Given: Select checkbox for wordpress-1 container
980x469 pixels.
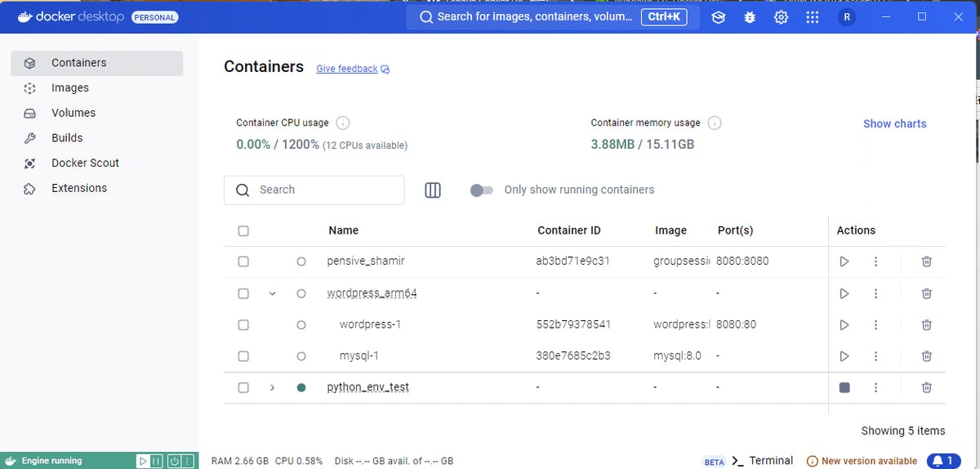Looking at the screenshot, I should tap(243, 324).
